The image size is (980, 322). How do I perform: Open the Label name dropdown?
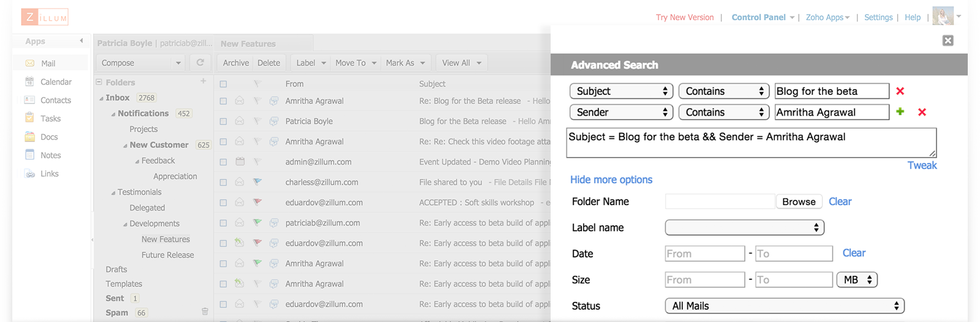pyautogui.click(x=744, y=228)
